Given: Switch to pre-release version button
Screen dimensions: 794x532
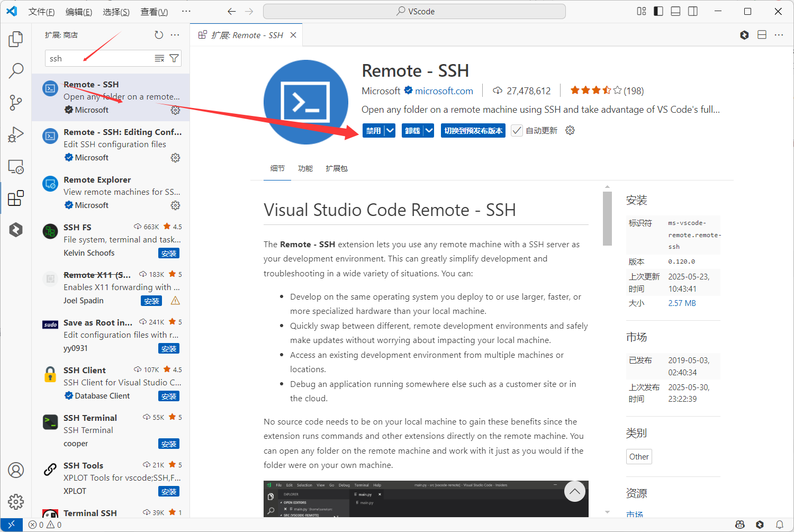Looking at the screenshot, I should pos(473,131).
